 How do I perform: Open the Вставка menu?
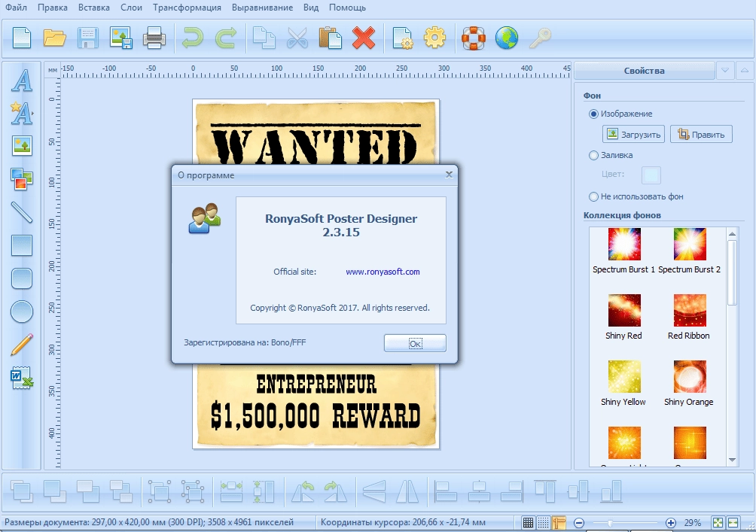click(93, 8)
